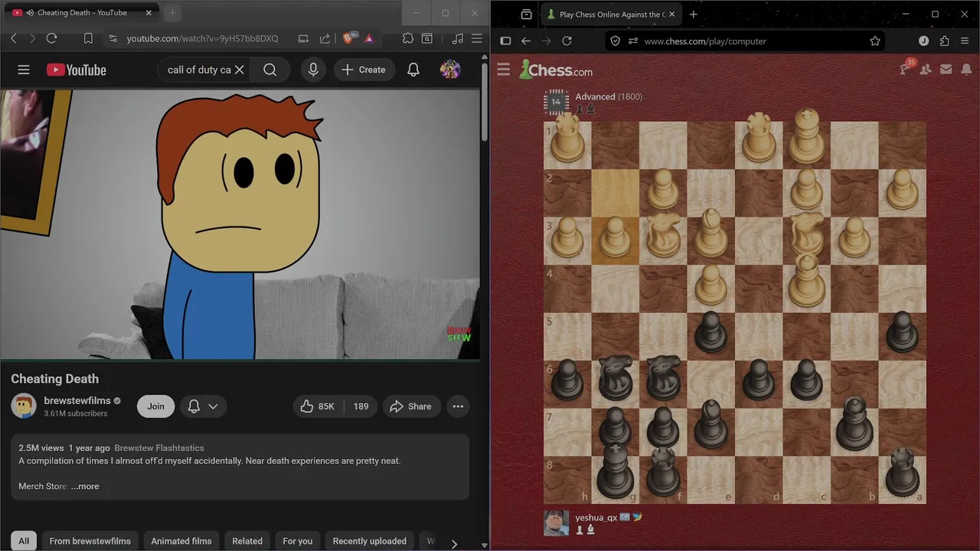Open Chess.com hamburger menu
The image size is (980, 551).
[x=503, y=70]
